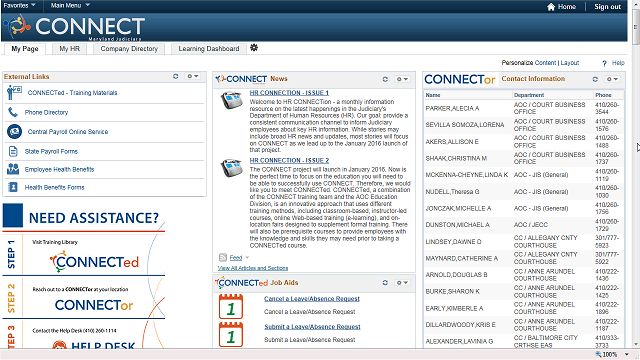Refresh the External Links pagelet

176,76
